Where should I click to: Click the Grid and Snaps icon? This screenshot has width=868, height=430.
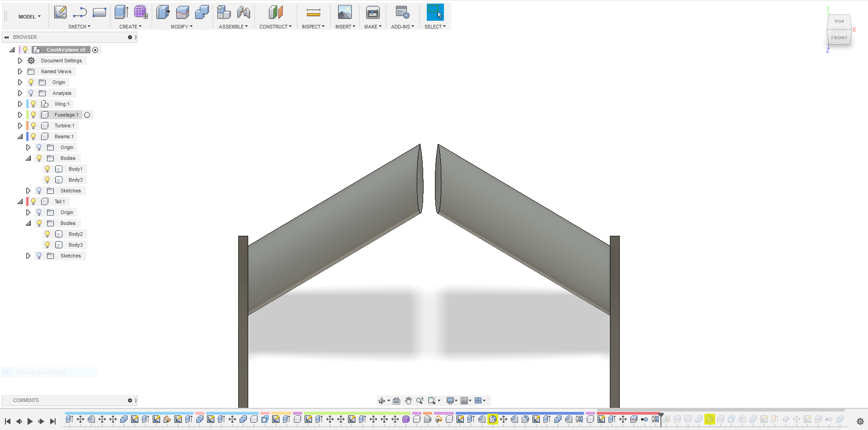464,401
